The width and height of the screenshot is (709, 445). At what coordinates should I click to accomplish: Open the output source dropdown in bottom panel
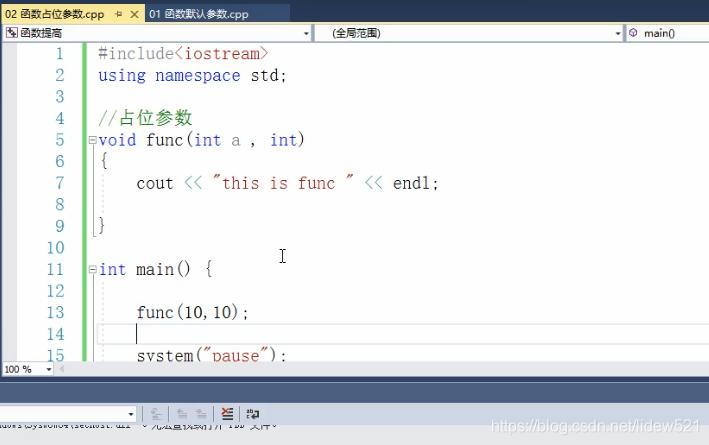[x=131, y=414]
